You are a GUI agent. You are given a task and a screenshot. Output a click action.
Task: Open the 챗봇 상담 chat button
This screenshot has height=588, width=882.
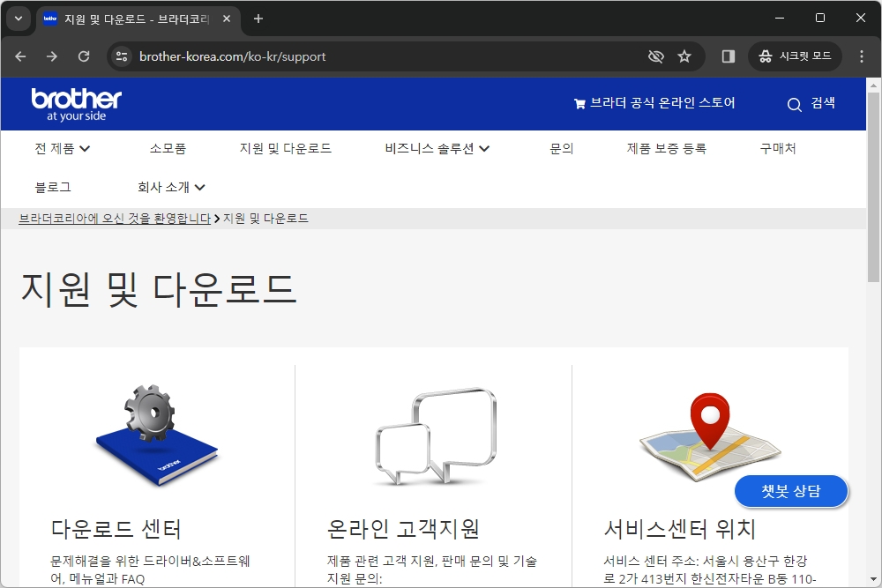(x=791, y=491)
